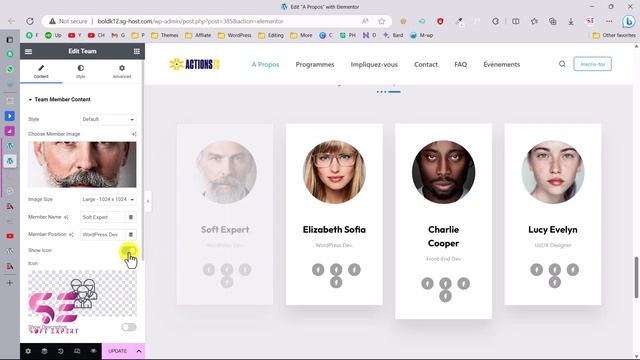Click the Read aloud icon in address bar

point(365,21)
